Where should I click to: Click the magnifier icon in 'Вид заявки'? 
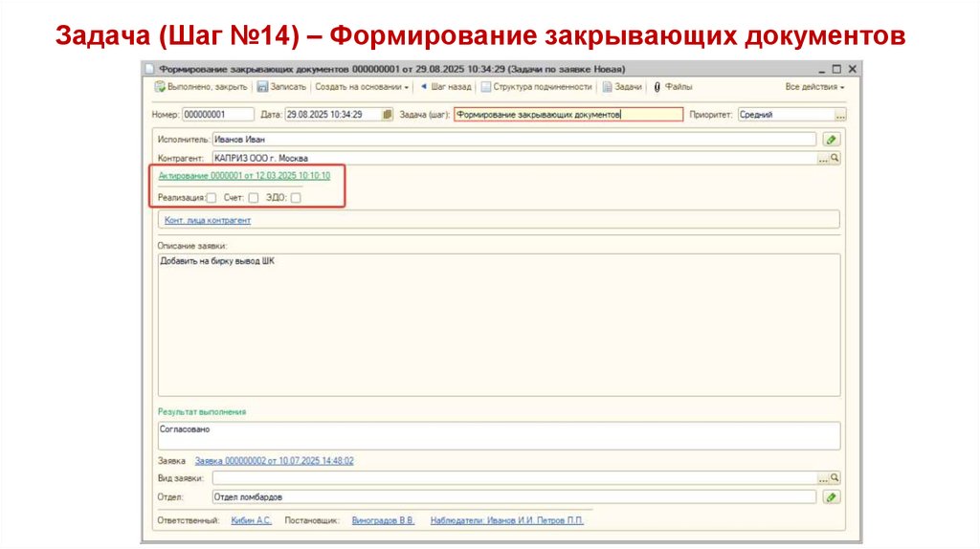(x=835, y=478)
